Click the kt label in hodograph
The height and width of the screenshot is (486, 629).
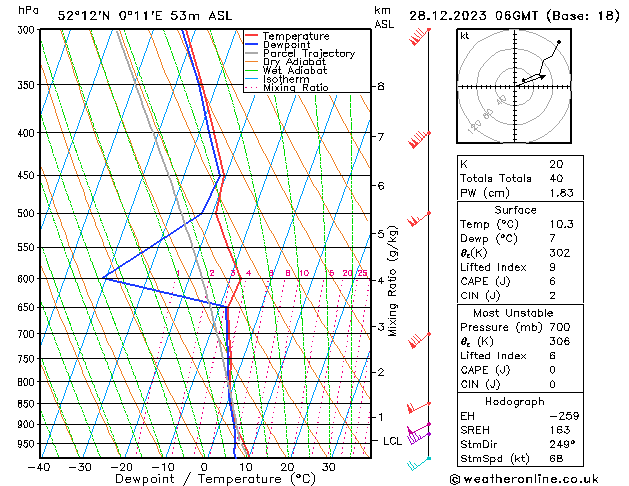pos(465,36)
